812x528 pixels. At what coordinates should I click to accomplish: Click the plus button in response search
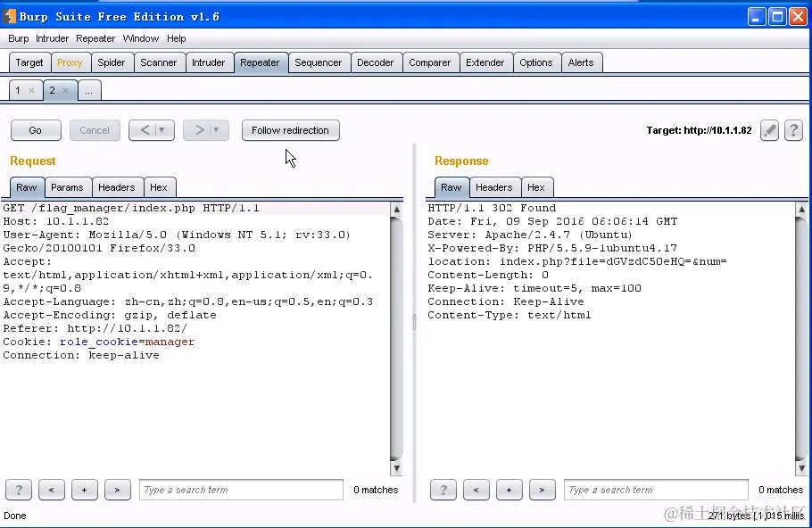tap(509, 490)
